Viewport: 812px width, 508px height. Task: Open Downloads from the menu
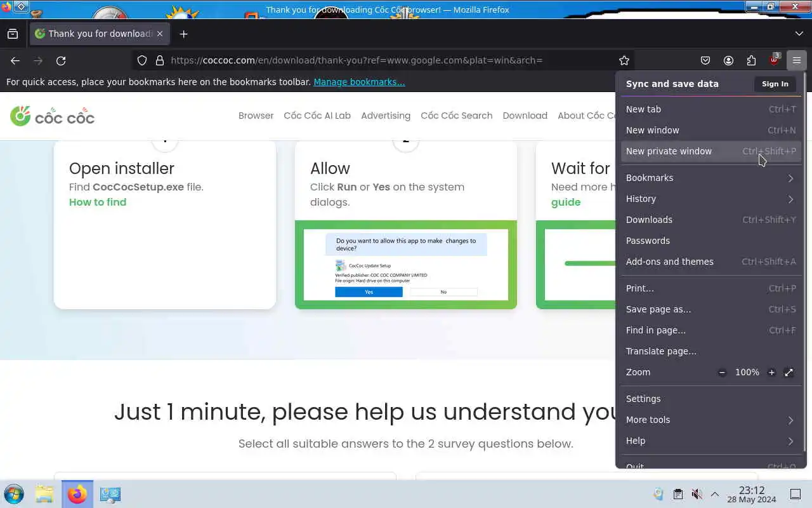pyautogui.click(x=710, y=220)
